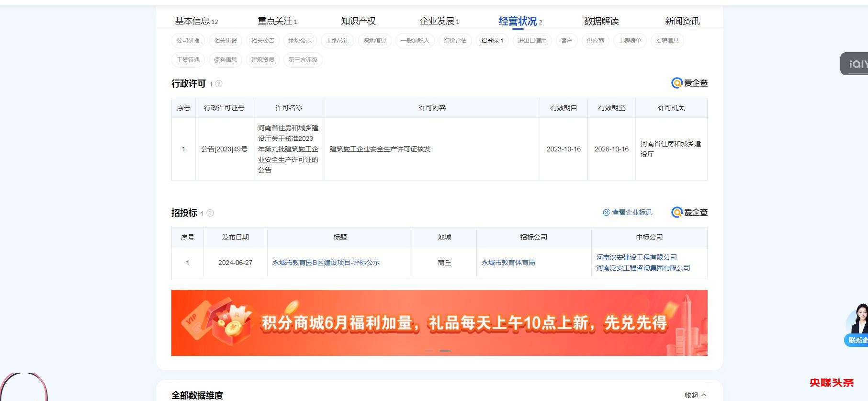The image size is (868, 401).
Task: Open 永城市教育园B区建设项目-评标公示 link
Action: [x=326, y=263]
